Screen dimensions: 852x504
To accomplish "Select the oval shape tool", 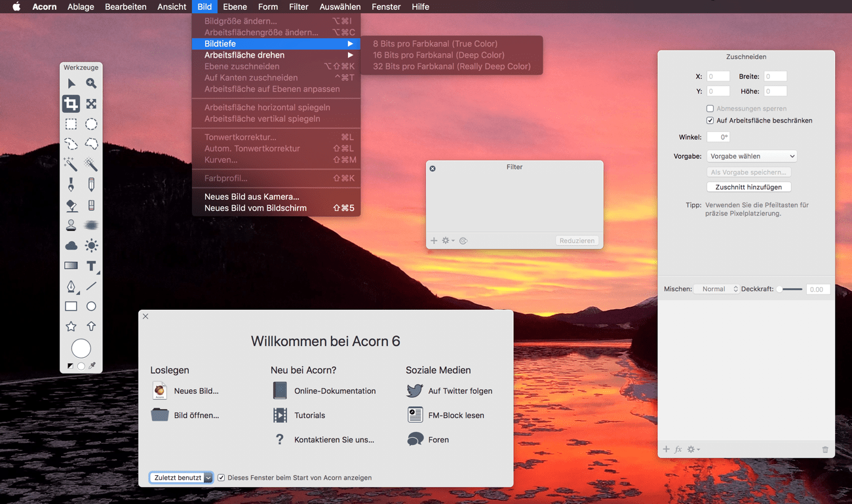I will pyautogui.click(x=91, y=306).
